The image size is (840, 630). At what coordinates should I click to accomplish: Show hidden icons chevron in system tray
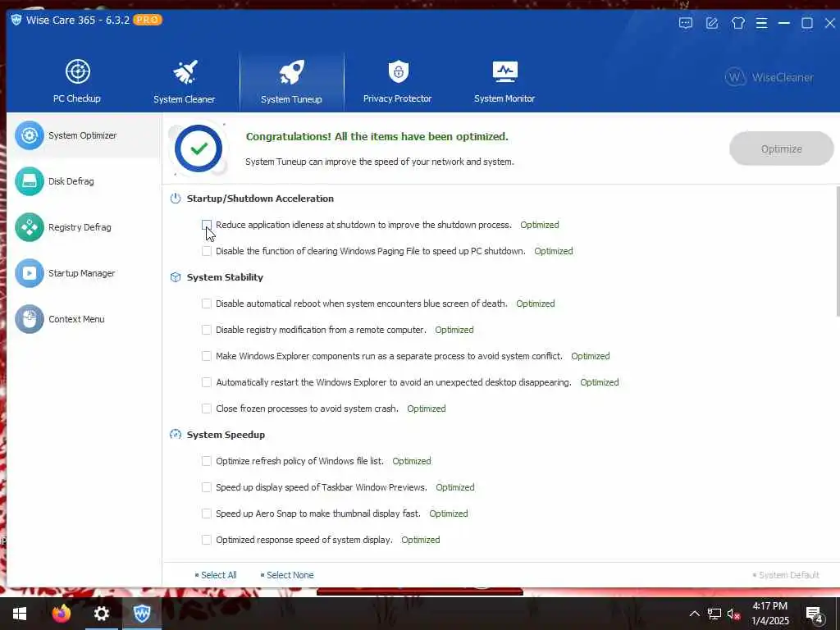tap(694, 614)
